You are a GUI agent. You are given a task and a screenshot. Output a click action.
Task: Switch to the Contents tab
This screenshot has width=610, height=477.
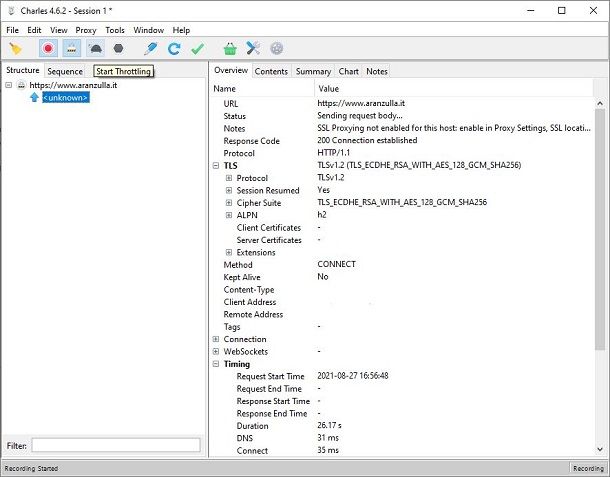tap(271, 71)
